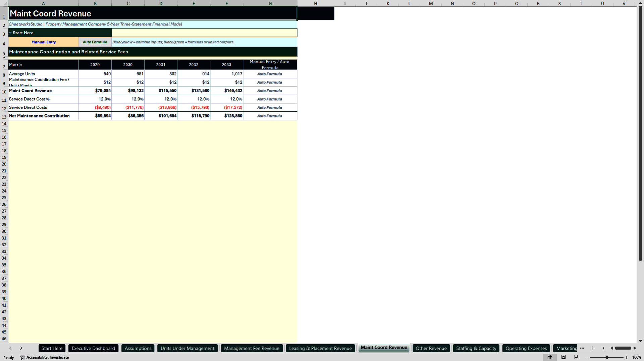
Task: Click the horizontal scrollbar thumb
Action: point(623,348)
